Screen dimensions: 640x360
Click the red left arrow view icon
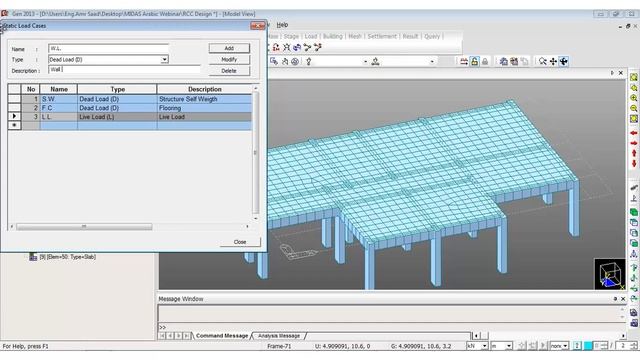coord(633,133)
